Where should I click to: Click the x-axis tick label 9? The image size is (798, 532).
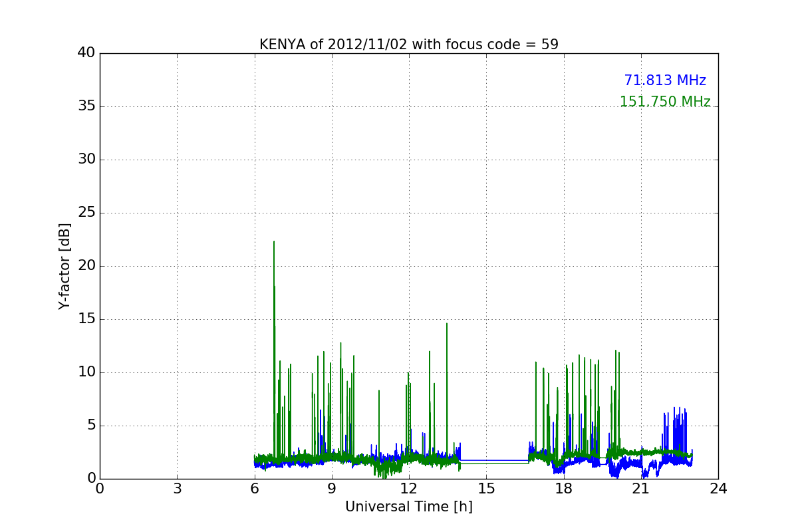click(332, 489)
